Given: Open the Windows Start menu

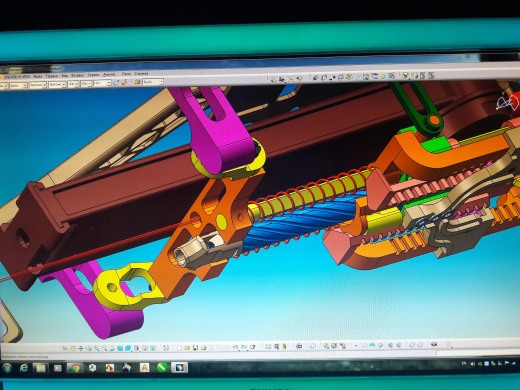Looking at the screenshot, I should [x=7, y=368].
